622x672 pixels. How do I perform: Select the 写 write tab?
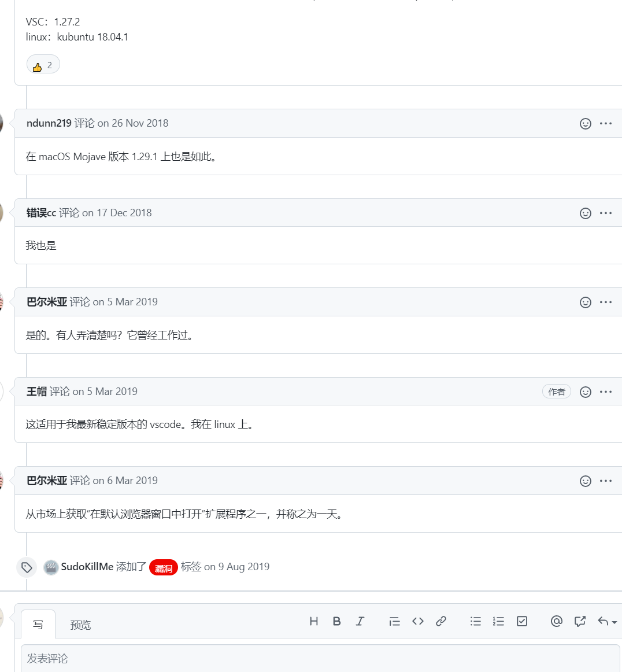[x=38, y=625]
